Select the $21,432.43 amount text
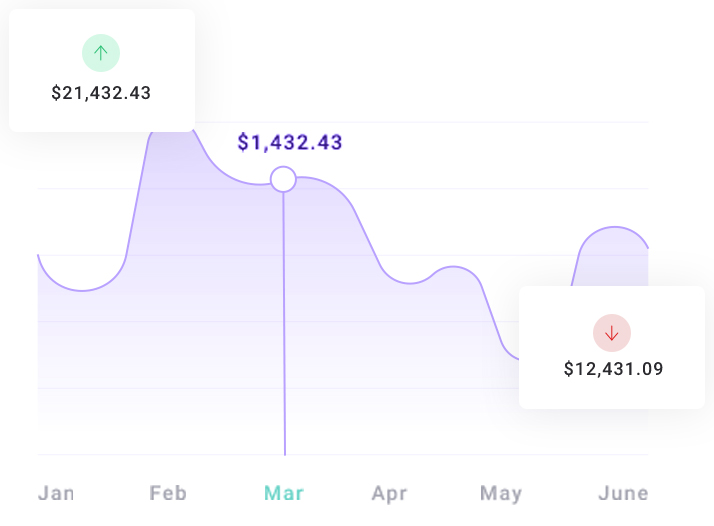This screenshot has width=714, height=526. (x=101, y=93)
